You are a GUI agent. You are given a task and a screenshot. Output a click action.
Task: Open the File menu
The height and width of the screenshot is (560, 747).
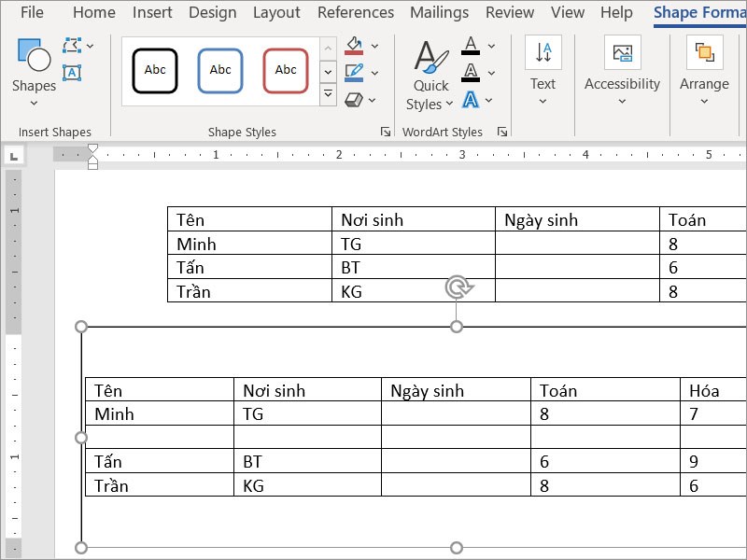pyautogui.click(x=32, y=13)
